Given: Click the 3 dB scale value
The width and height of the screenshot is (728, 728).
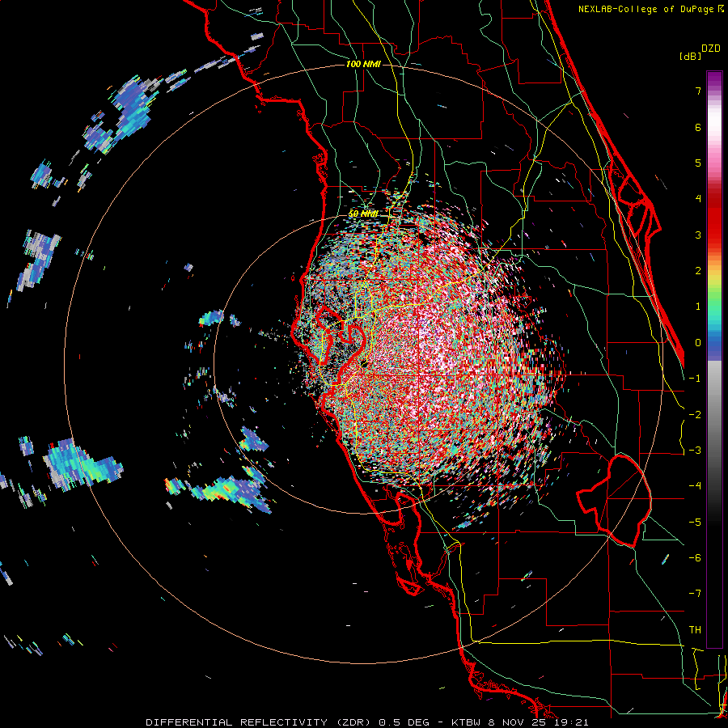Looking at the screenshot, I should tap(698, 235).
